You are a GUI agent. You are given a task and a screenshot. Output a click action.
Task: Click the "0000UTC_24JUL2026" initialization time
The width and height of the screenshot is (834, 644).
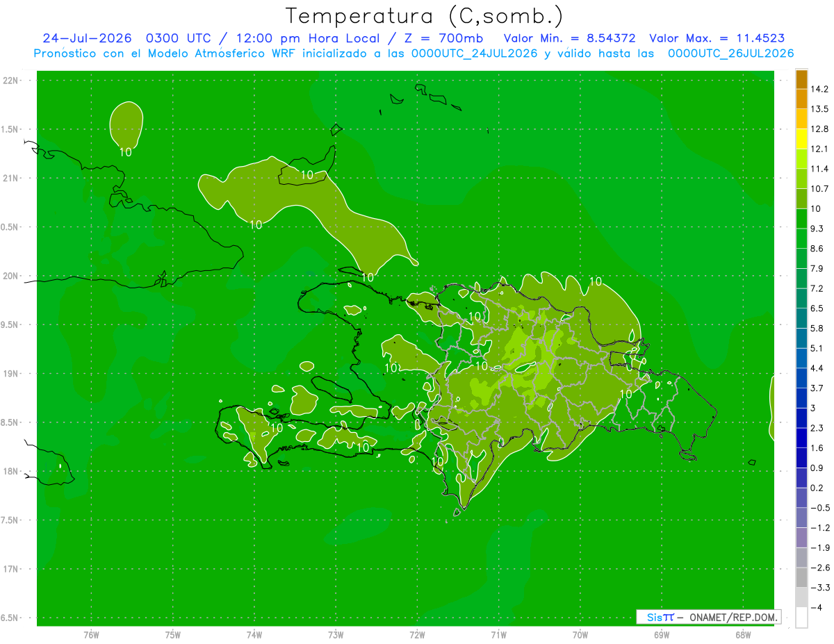click(x=475, y=53)
